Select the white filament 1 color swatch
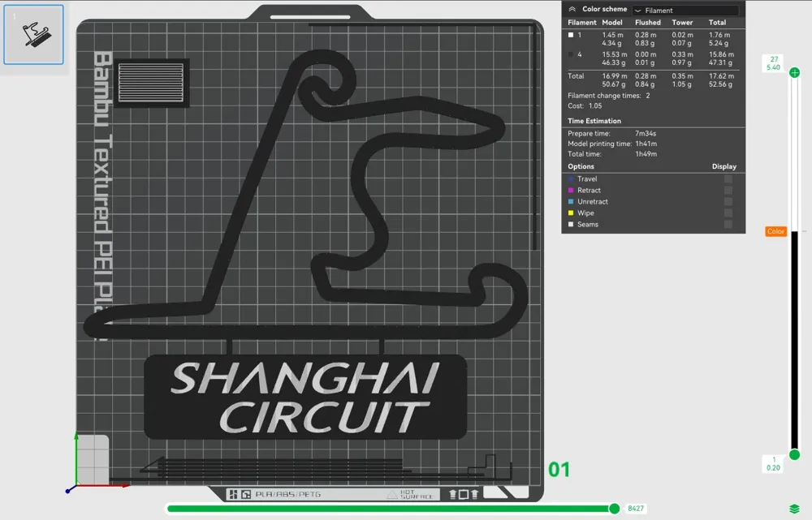Screen dimensions: 812x520 tap(569, 35)
